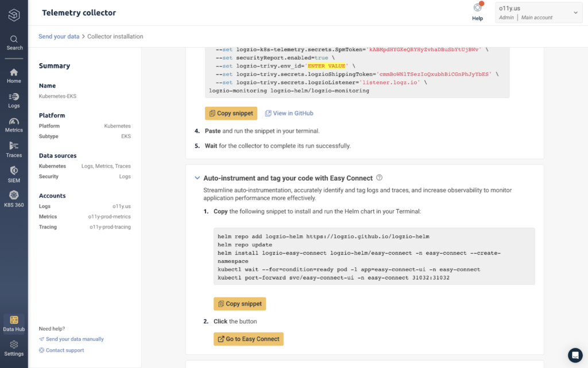This screenshot has height=368, width=588.
Task: Click the Kubernetes platform value
Action: (x=117, y=126)
